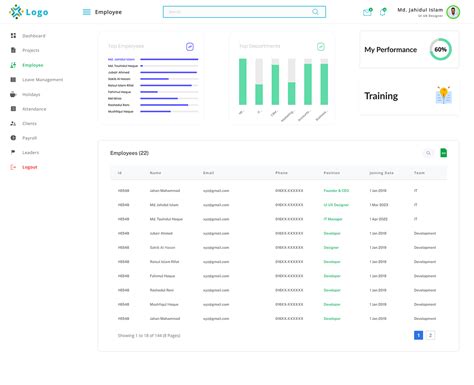Click 'Md. Jahidul Islam' username in header
The height and width of the screenshot is (385, 474).
(420, 10)
